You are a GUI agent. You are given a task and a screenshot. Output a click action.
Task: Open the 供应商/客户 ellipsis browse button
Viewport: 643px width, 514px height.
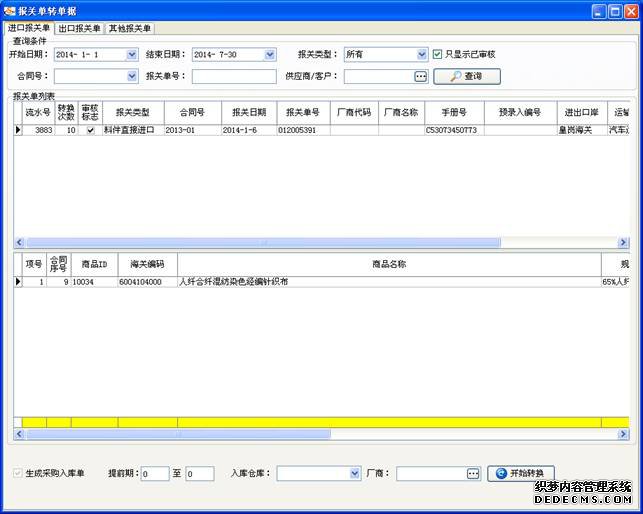[x=421, y=76]
